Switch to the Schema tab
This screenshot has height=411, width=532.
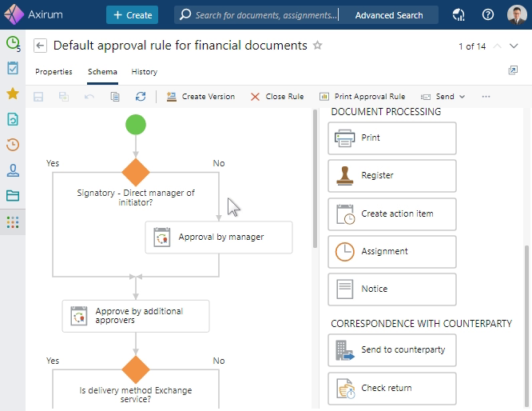point(102,72)
